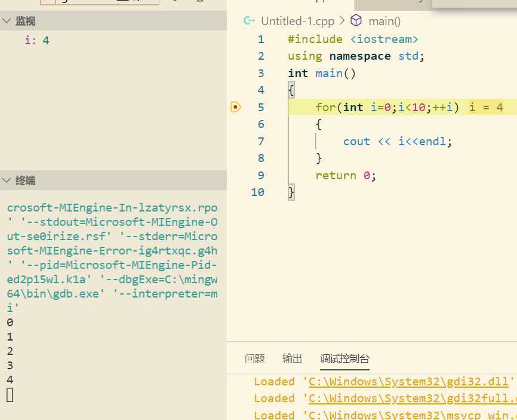The height and width of the screenshot is (420, 517).
Task: Click 'using namespace std;' code line
Action: pyautogui.click(x=356, y=56)
